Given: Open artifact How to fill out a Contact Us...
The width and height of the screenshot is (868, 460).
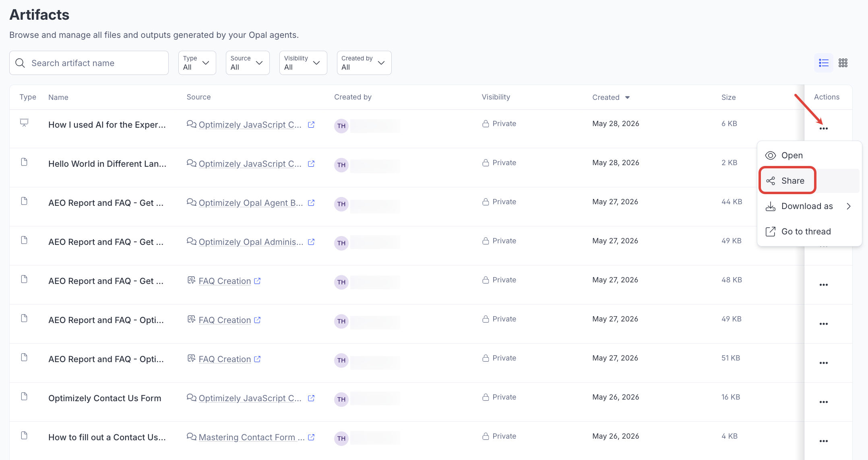Looking at the screenshot, I should click(x=107, y=437).
